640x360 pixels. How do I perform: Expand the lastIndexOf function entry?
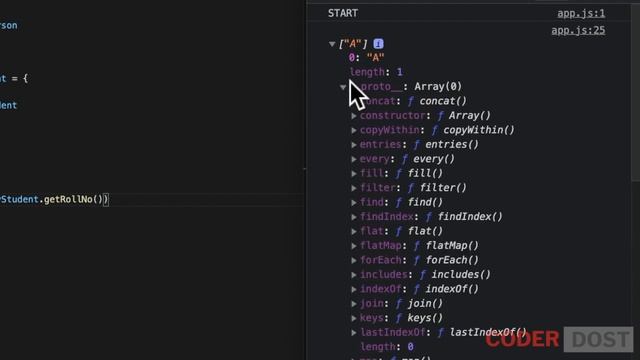point(354,333)
